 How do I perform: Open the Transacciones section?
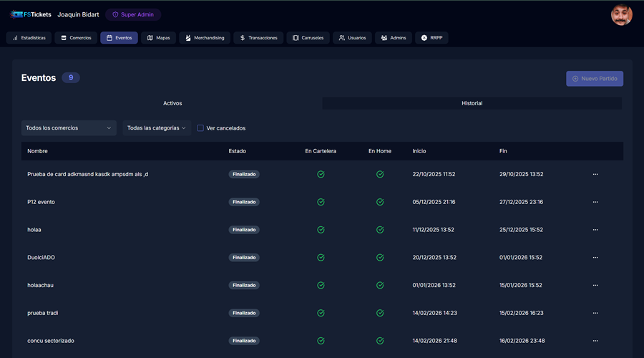[x=258, y=38]
